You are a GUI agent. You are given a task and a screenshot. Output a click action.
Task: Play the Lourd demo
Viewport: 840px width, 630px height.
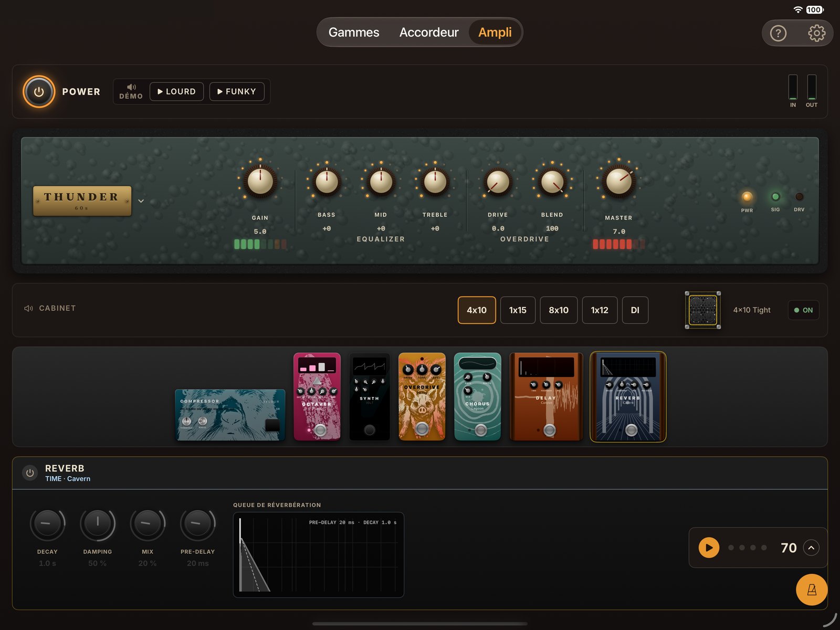click(176, 91)
